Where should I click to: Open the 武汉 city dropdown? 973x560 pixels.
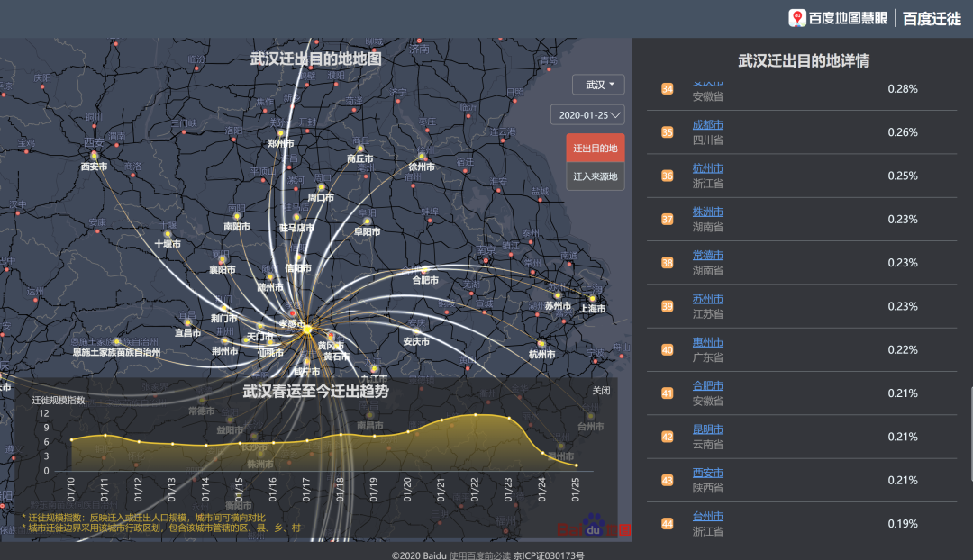(598, 85)
